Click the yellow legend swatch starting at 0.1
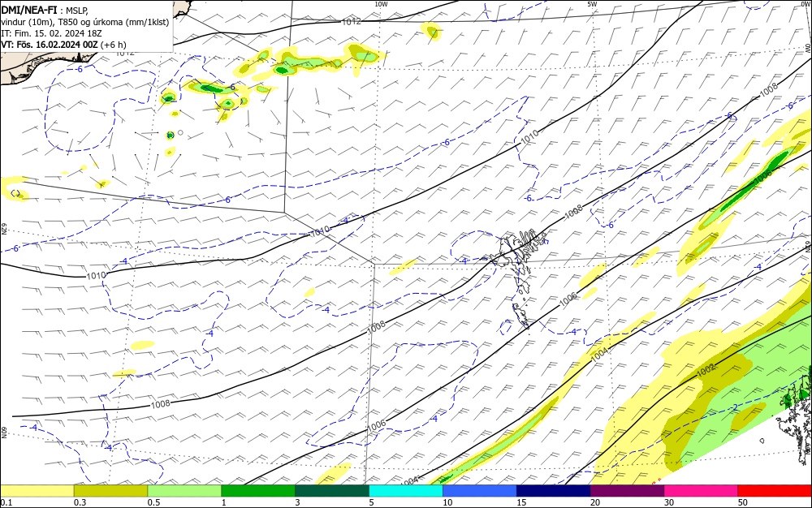Image resolution: width=812 pixels, height=508 pixels. tap(37, 491)
